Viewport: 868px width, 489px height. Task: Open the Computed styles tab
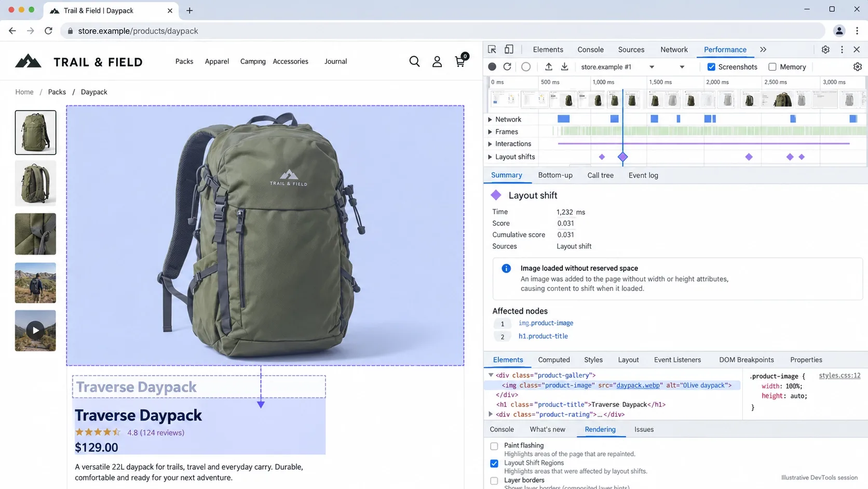554,360
